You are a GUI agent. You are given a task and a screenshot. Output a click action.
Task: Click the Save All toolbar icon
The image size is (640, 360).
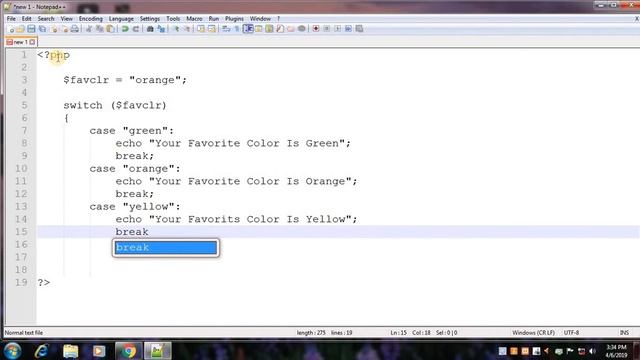pos(42,29)
